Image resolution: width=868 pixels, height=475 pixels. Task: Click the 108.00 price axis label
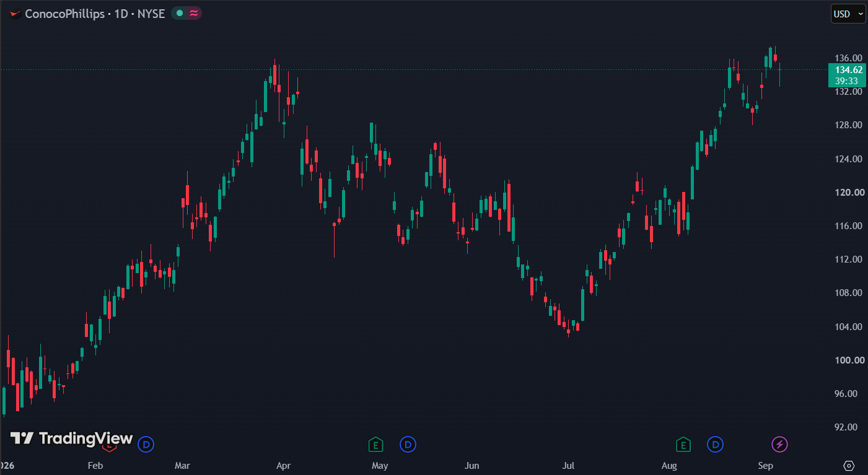pos(849,292)
